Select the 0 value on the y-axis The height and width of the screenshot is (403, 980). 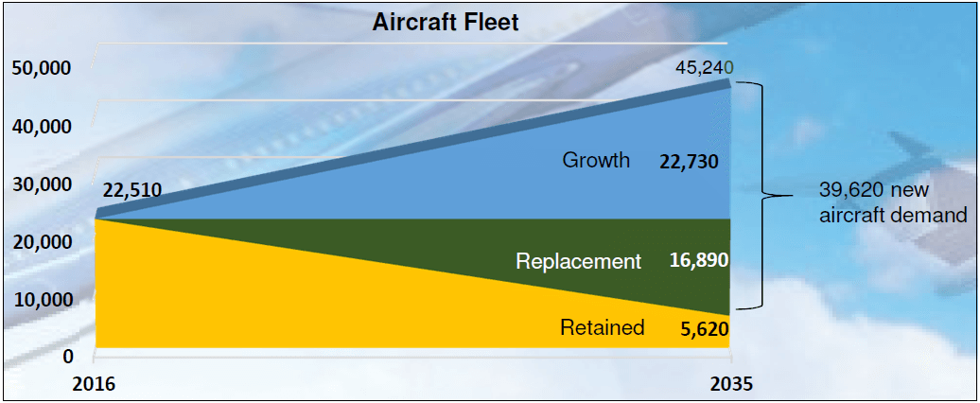(x=68, y=357)
